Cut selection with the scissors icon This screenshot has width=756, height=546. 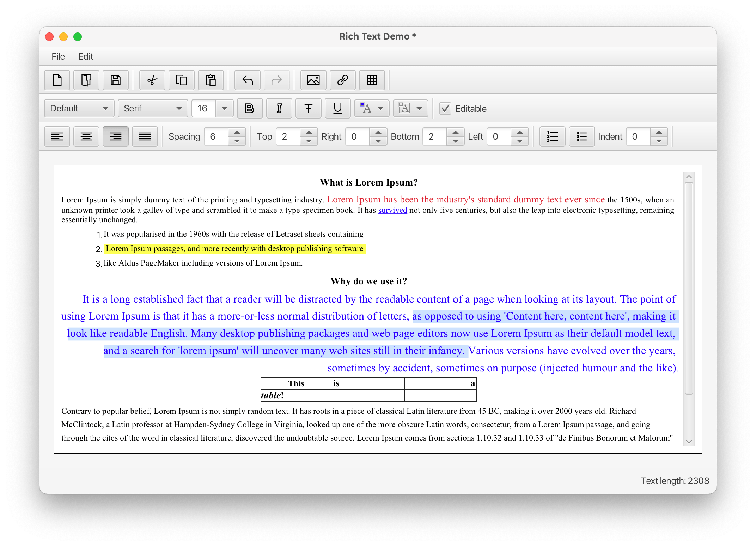point(152,80)
